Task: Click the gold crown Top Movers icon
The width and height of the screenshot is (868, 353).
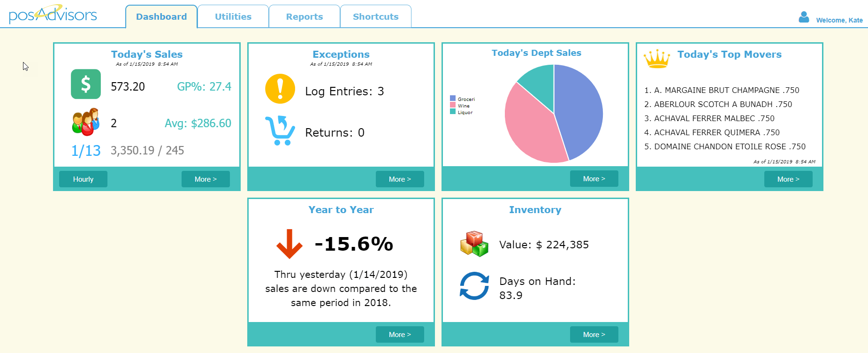Action: (x=657, y=59)
